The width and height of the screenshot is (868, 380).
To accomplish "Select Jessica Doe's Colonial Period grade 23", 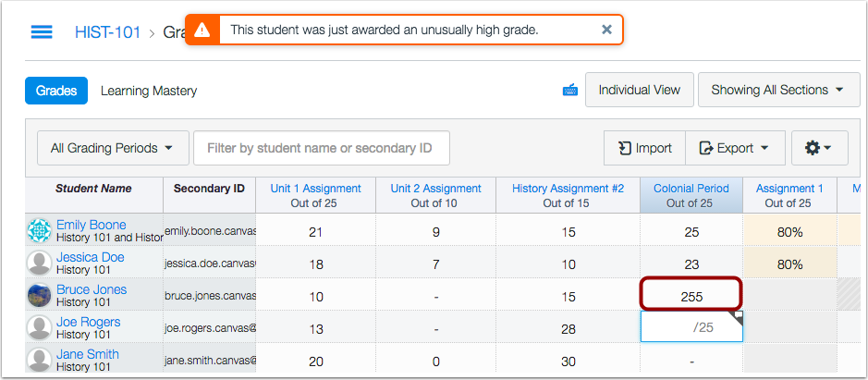I will pos(691,264).
